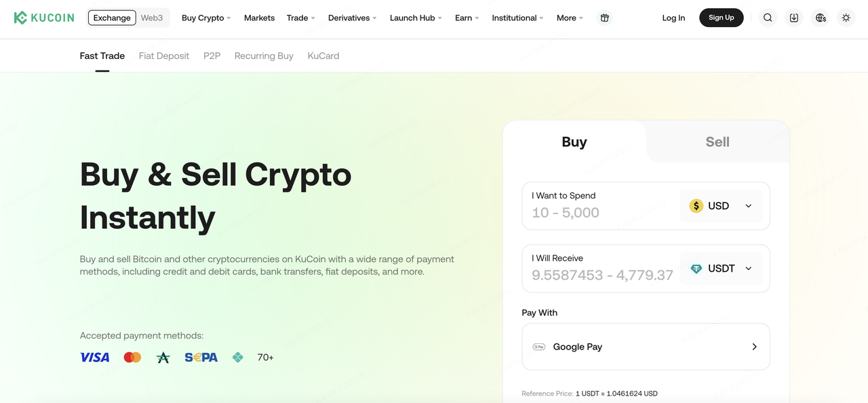Switch to the Sell tab
Viewport: 868px width, 403px height.
point(717,142)
